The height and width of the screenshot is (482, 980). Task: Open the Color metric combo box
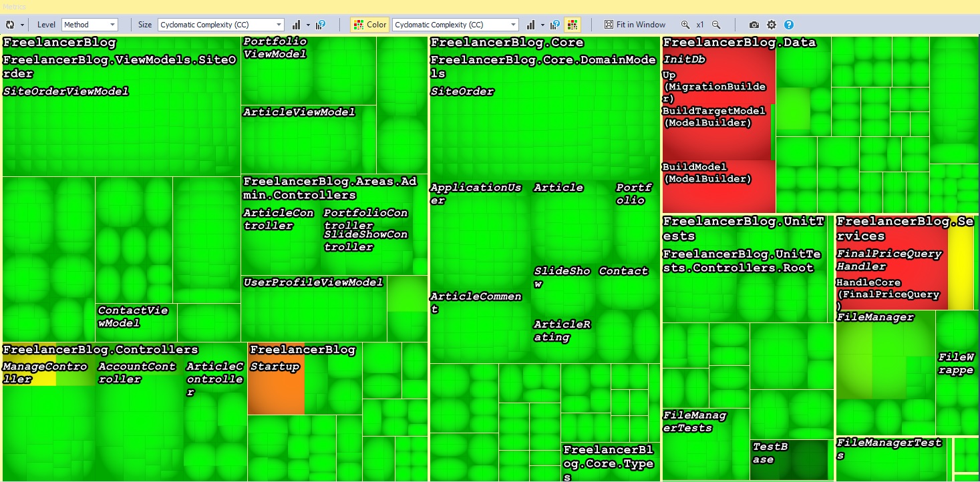[x=455, y=25]
